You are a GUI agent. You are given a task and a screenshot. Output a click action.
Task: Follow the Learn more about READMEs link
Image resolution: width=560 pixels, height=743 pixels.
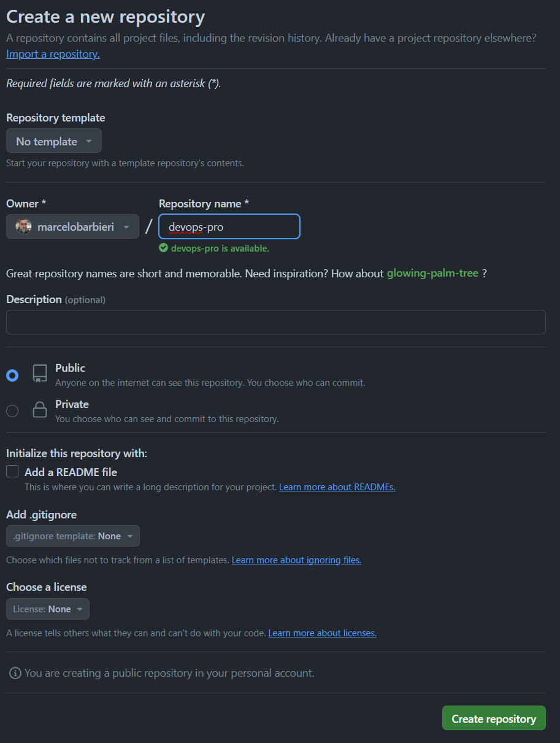337,487
